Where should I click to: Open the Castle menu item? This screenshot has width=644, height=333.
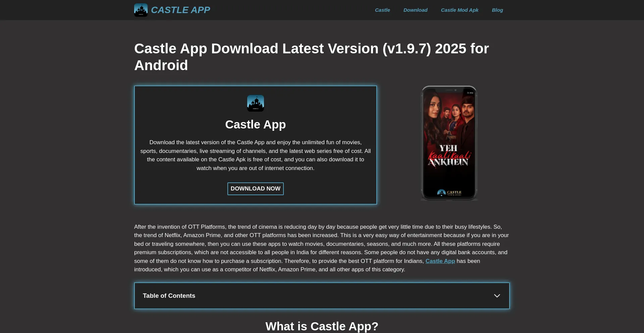click(x=382, y=10)
